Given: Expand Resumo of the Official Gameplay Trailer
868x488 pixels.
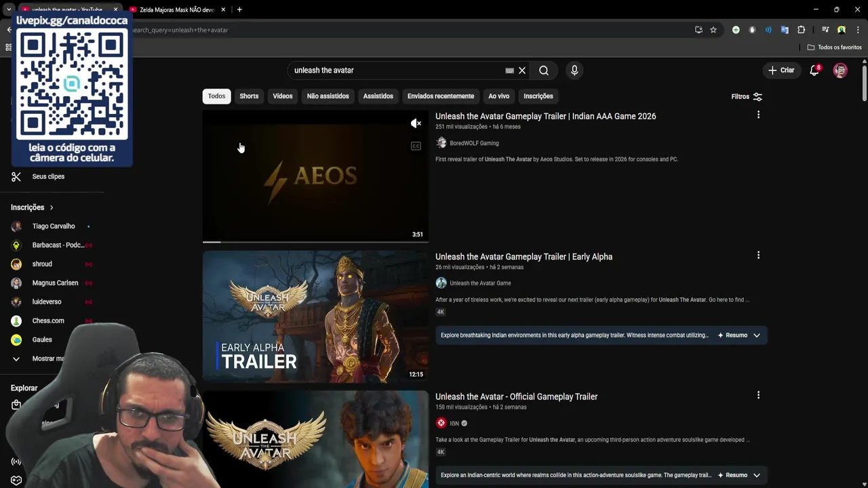Looking at the screenshot, I should tap(739, 475).
